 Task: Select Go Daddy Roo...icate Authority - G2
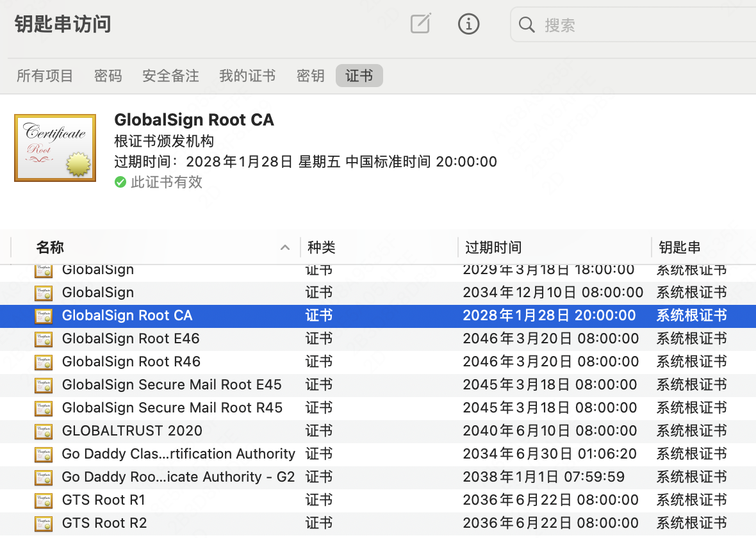point(378,478)
